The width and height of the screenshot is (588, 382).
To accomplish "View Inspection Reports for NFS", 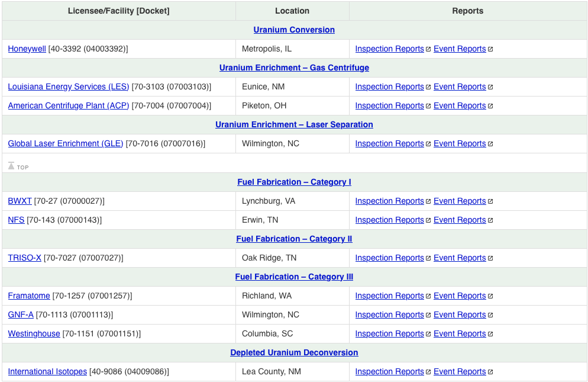I will tap(390, 220).
